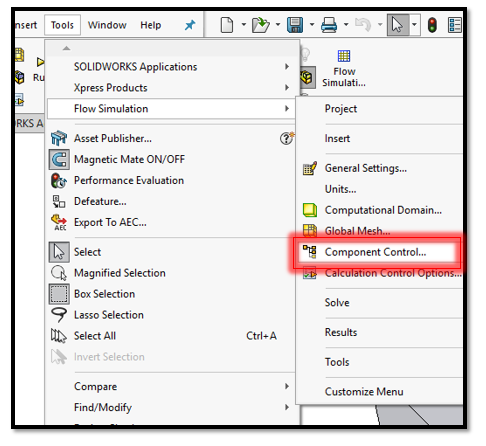Screen dimensions: 486x446
Task: Click the Select arrow icon in menu
Action: point(59,252)
